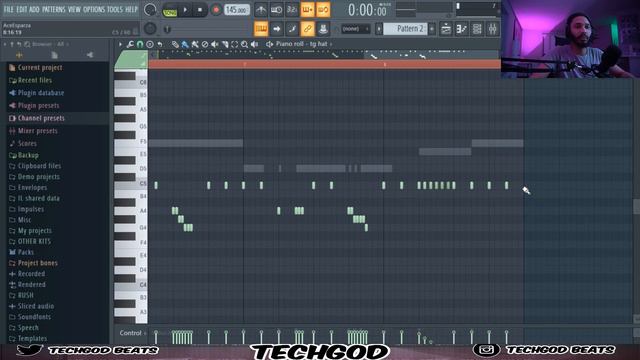The height and width of the screenshot is (360, 640).
Task: Toggle the metronome button
Action: [x=261, y=9]
